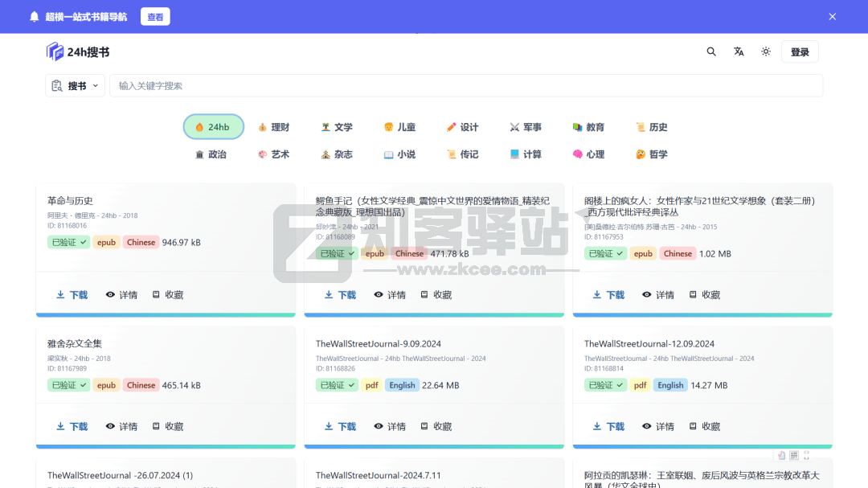Expand the 搜书 search type dropdown
868x488 pixels.
[x=76, y=86]
